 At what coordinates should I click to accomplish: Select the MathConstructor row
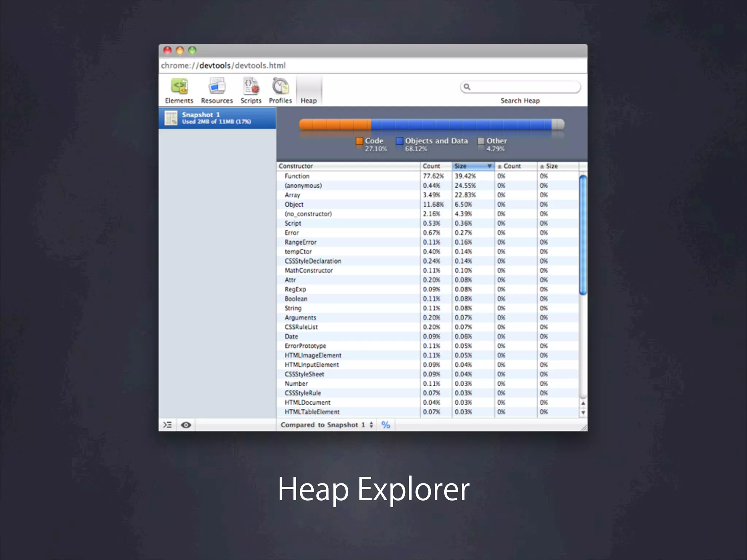coord(427,271)
